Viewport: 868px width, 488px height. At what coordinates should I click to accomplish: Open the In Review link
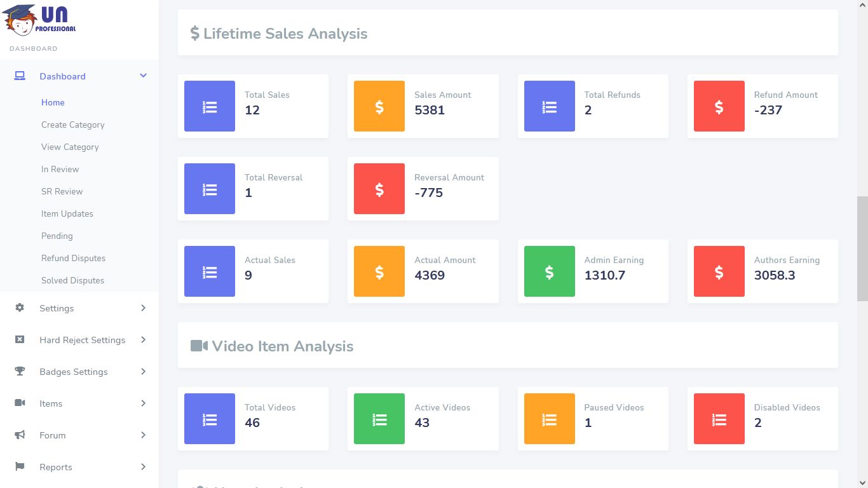60,169
